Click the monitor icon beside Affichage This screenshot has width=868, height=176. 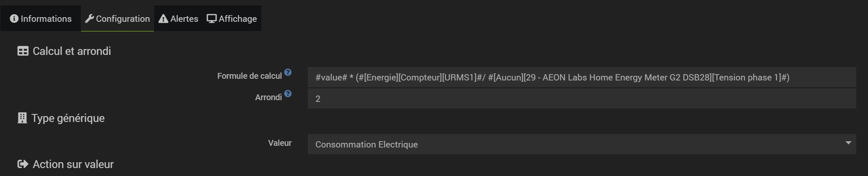pos(211,18)
